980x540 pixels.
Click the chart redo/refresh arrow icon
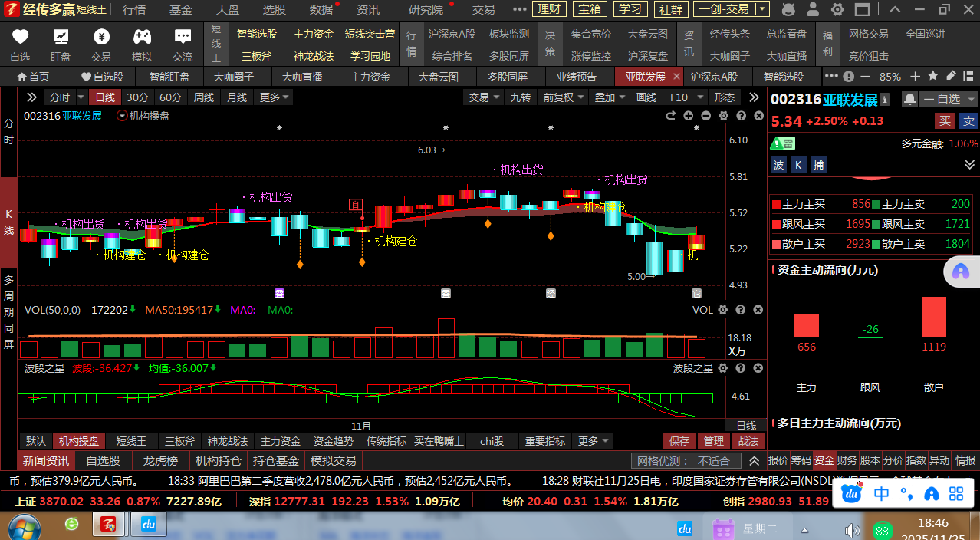671,116
